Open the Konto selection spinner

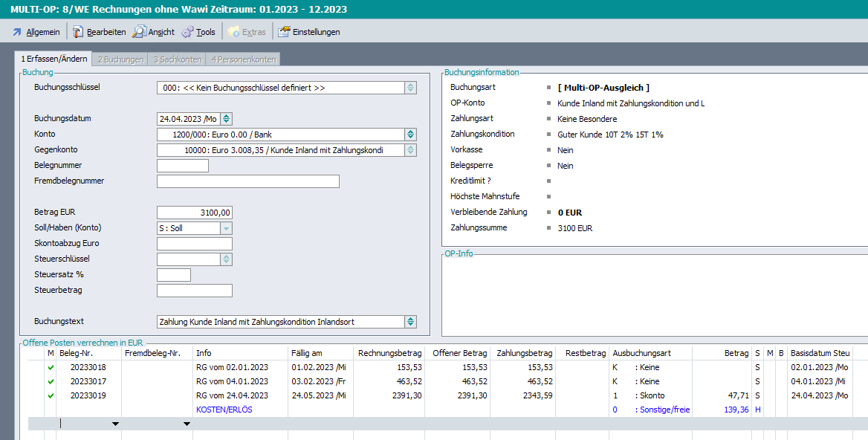click(x=410, y=135)
